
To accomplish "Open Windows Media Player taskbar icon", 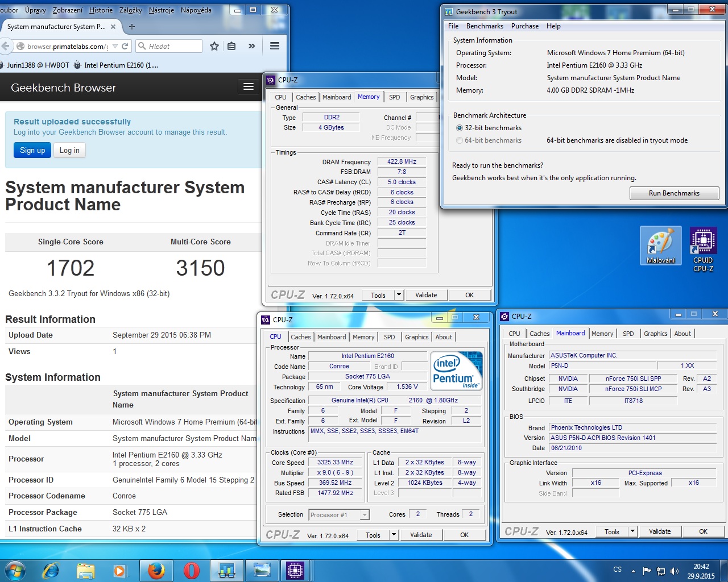I will point(120,570).
